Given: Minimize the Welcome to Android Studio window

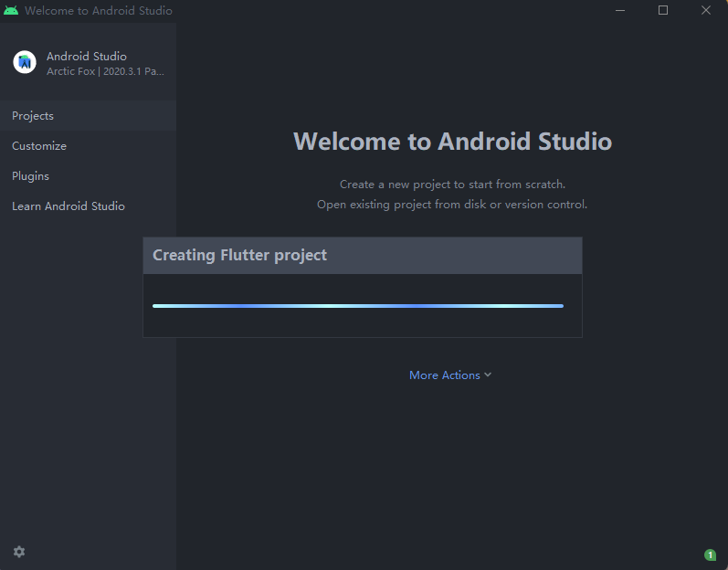Looking at the screenshot, I should pyautogui.click(x=620, y=10).
